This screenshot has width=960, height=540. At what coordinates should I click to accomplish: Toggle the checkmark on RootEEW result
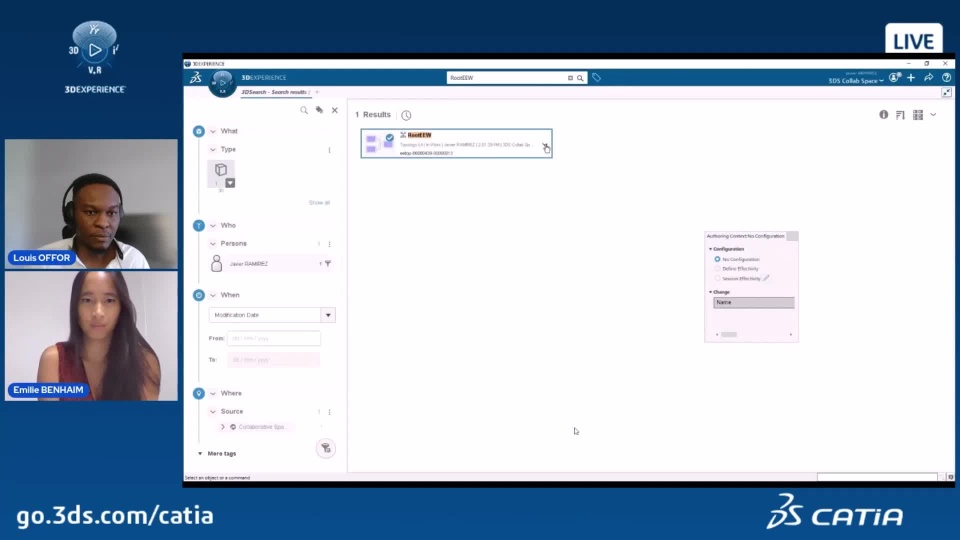point(389,138)
